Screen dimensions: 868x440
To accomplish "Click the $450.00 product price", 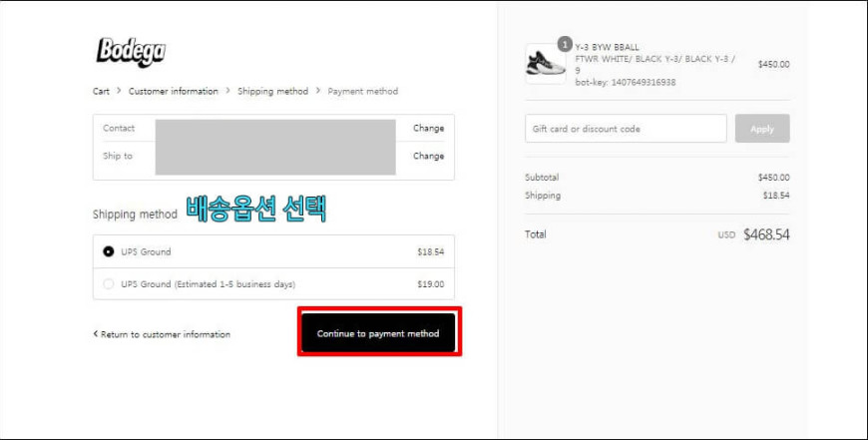I will point(774,64).
